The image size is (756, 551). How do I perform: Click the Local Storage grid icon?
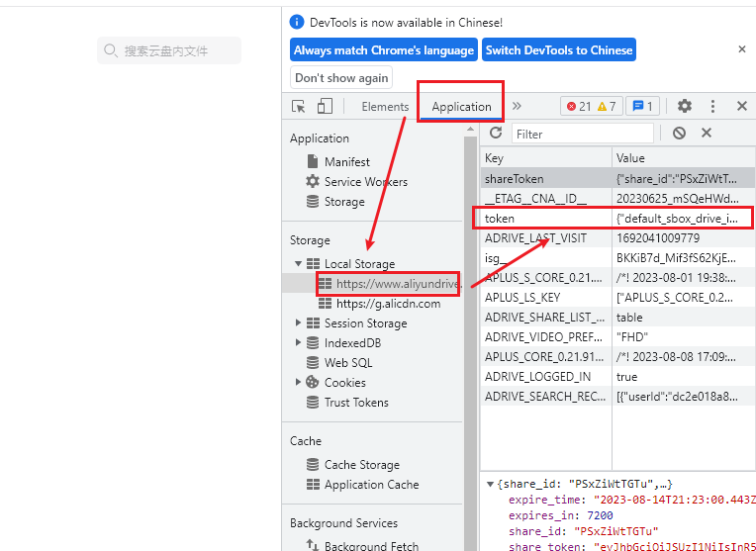[x=313, y=264]
